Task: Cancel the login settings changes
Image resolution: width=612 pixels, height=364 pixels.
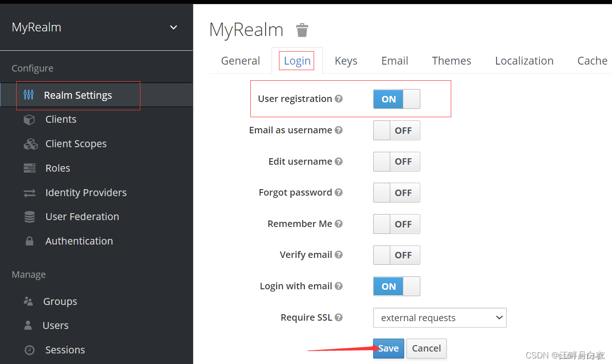Action: click(x=426, y=348)
